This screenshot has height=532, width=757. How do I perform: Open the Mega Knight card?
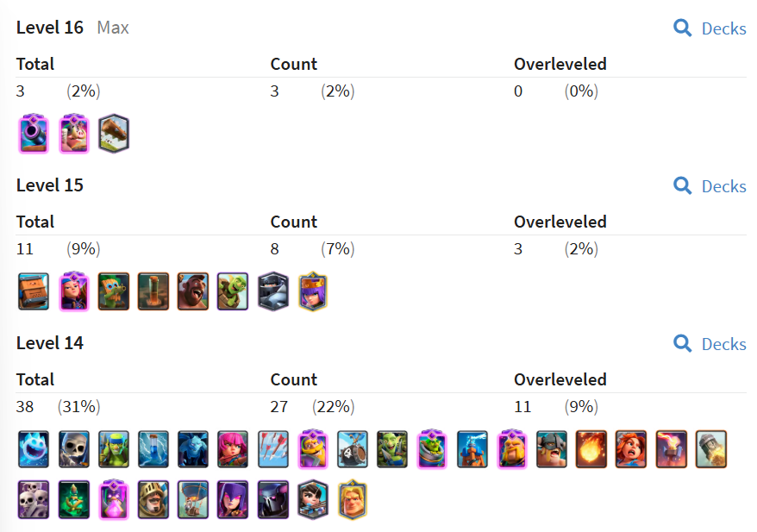pyautogui.click(x=272, y=291)
